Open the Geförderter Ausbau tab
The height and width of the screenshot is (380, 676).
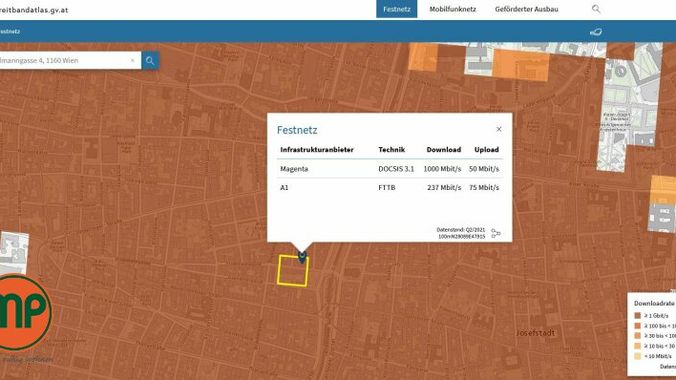click(x=526, y=9)
